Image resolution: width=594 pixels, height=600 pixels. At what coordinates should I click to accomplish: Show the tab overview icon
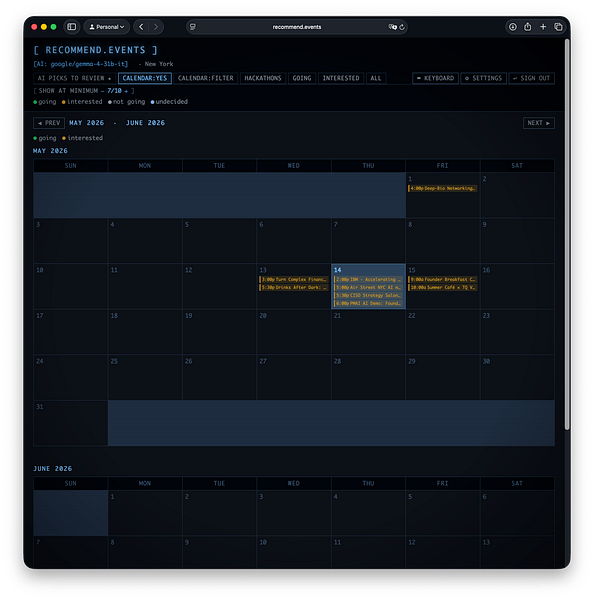coord(558,27)
